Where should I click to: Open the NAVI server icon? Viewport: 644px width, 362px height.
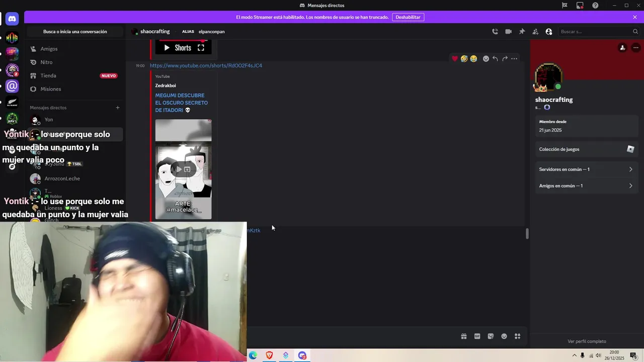pyautogui.click(x=12, y=119)
